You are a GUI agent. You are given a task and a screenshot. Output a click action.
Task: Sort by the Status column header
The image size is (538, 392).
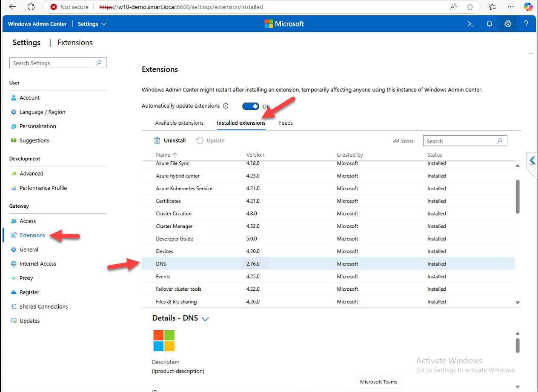[435, 155]
